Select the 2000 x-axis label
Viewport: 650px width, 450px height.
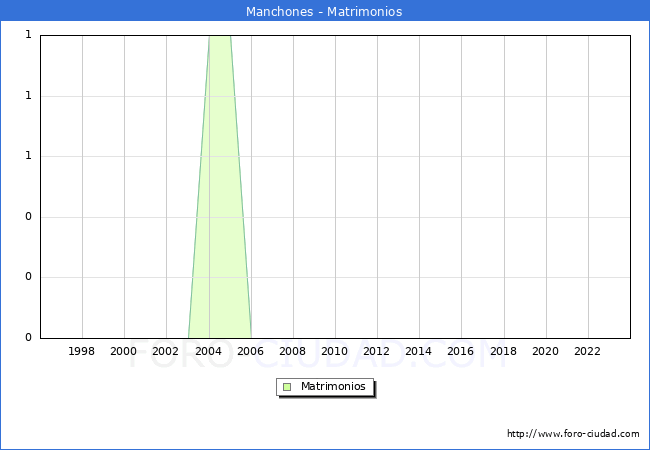click(123, 351)
